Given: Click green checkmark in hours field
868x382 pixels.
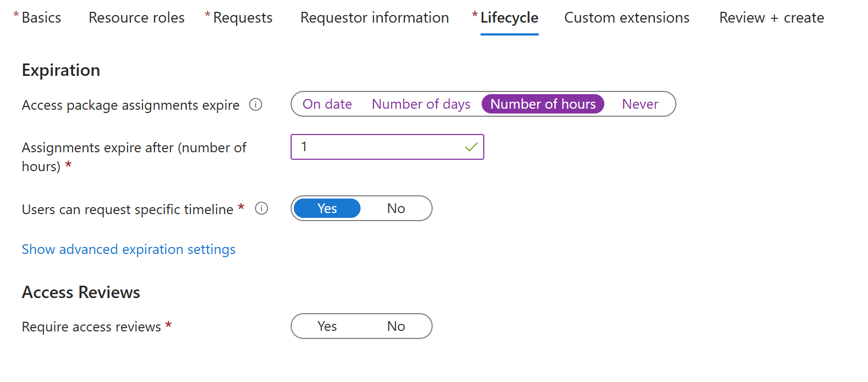Looking at the screenshot, I should pyautogui.click(x=471, y=147).
